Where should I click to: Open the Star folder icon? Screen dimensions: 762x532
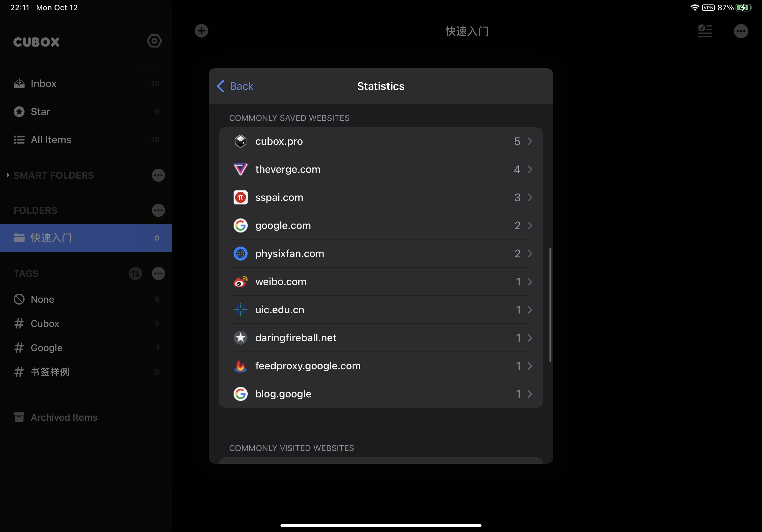coord(19,112)
